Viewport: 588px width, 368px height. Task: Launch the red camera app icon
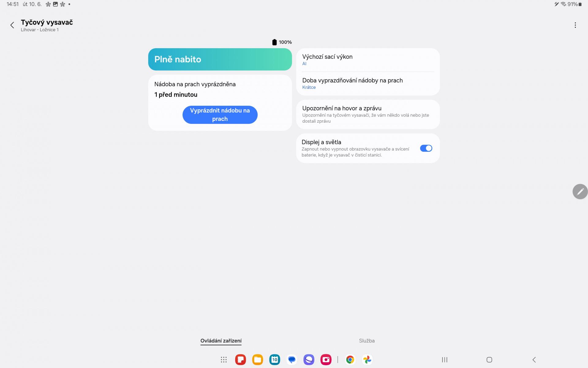326,359
